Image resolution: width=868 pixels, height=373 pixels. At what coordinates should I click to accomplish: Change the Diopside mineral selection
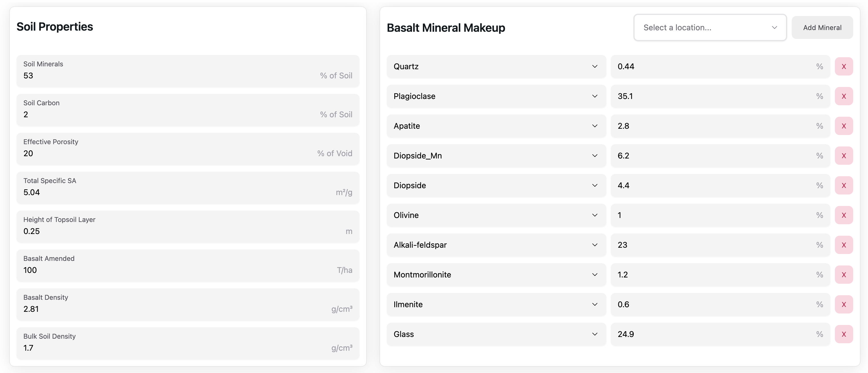pyautogui.click(x=496, y=185)
